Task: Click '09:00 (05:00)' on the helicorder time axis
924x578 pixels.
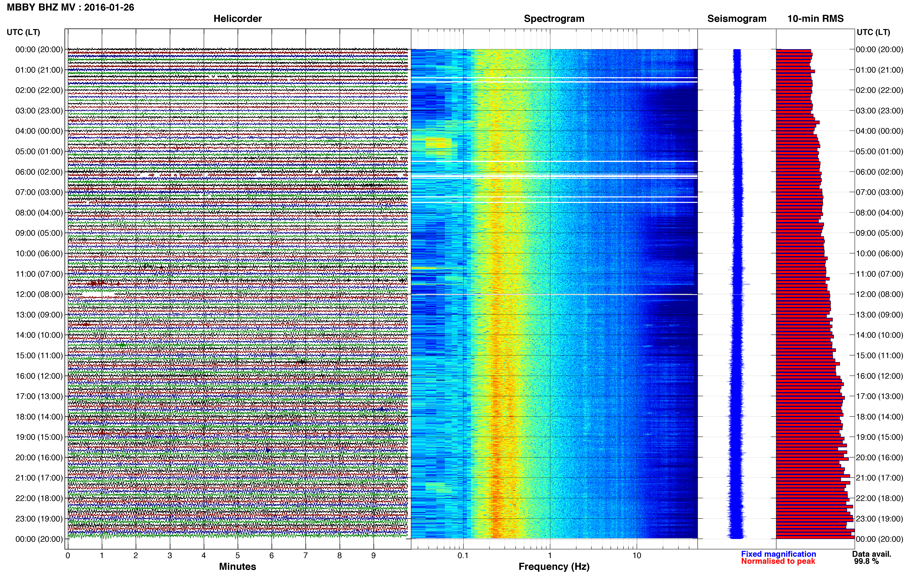Action: click(x=39, y=233)
